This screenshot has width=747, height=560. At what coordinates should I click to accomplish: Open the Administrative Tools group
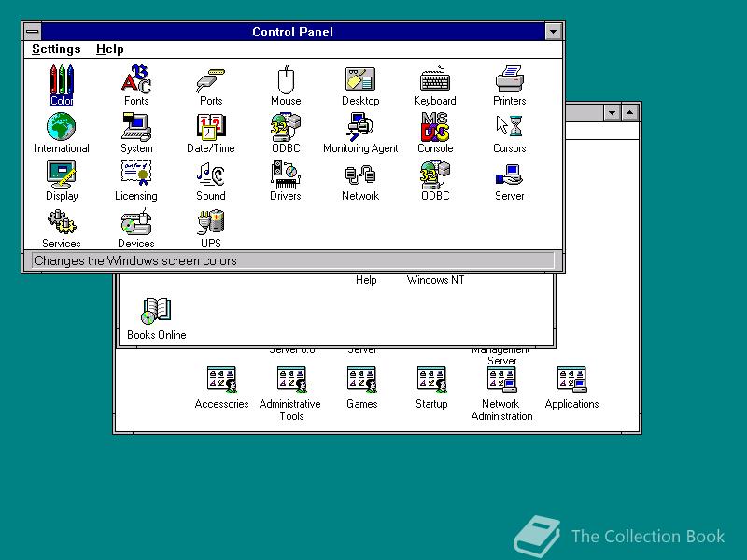tap(291, 393)
